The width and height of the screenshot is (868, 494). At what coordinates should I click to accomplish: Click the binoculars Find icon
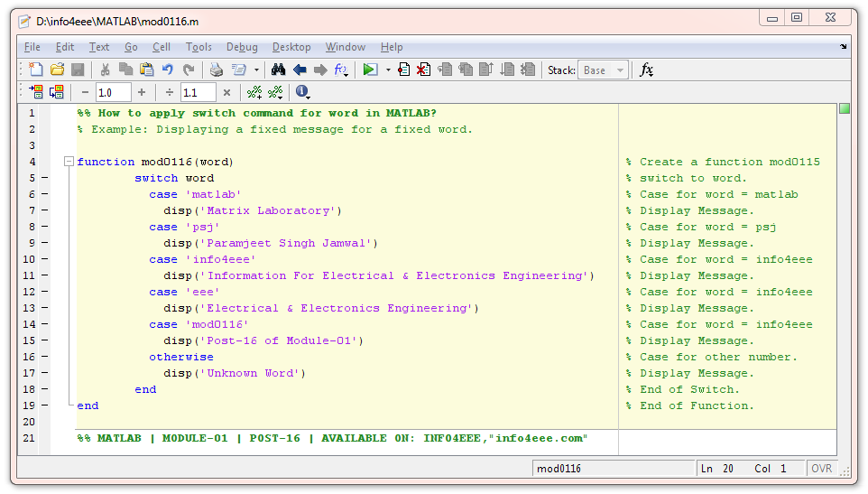click(279, 70)
